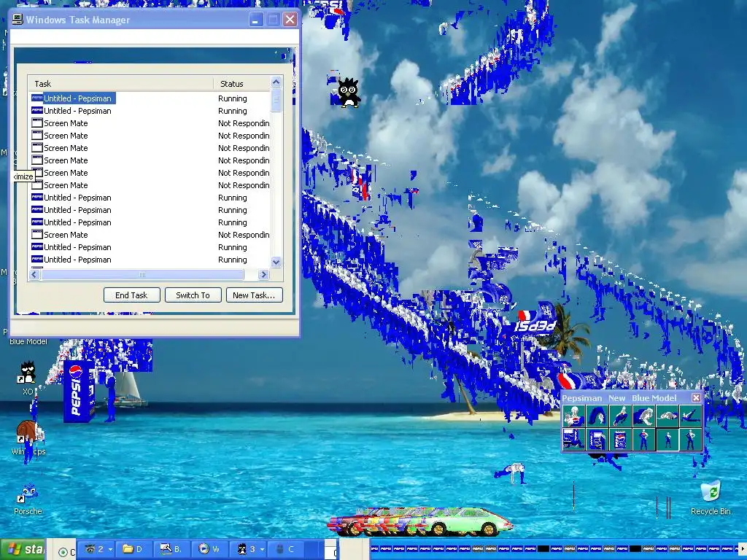Image resolution: width=747 pixels, height=560 pixels.
Task: Open the Porsche desktop shortcut
Action: 28,499
